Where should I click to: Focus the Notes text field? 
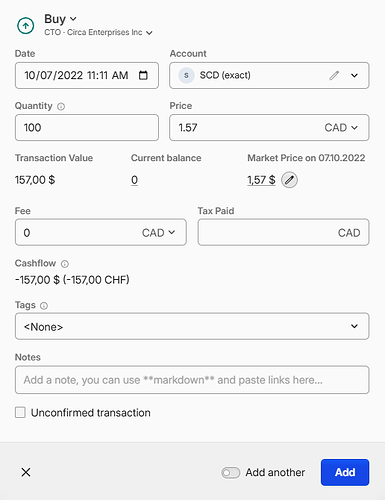192,380
